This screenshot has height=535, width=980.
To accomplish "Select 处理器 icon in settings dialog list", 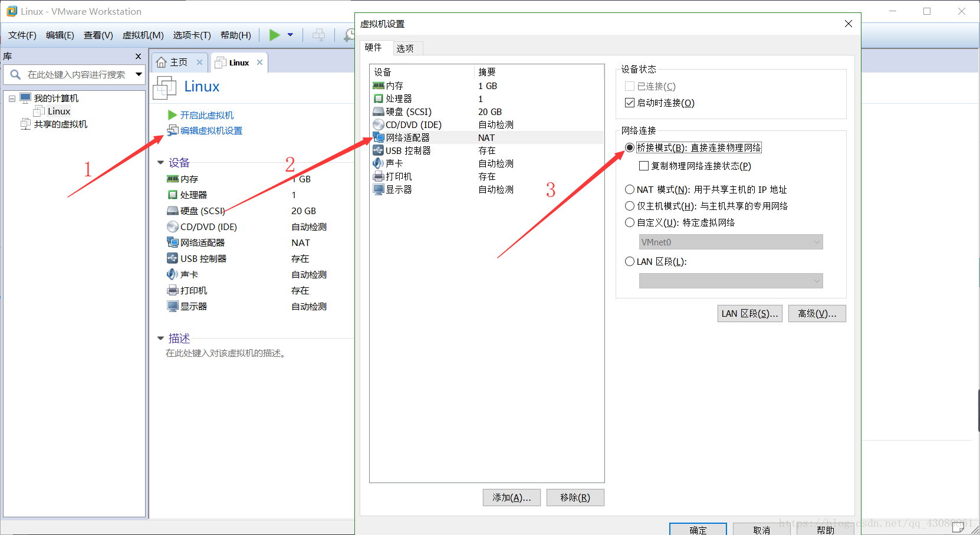I will pyautogui.click(x=379, y=99).
